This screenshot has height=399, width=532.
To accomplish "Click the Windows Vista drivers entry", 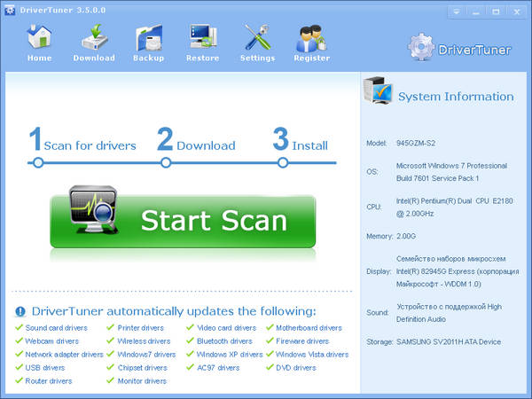I will [x=311, y=355].
